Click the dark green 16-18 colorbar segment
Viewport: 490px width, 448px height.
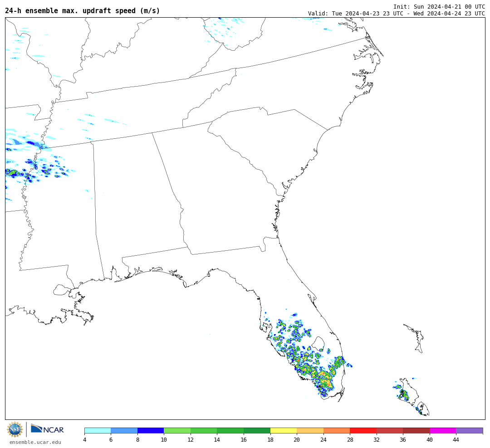[x=257, y=430]
